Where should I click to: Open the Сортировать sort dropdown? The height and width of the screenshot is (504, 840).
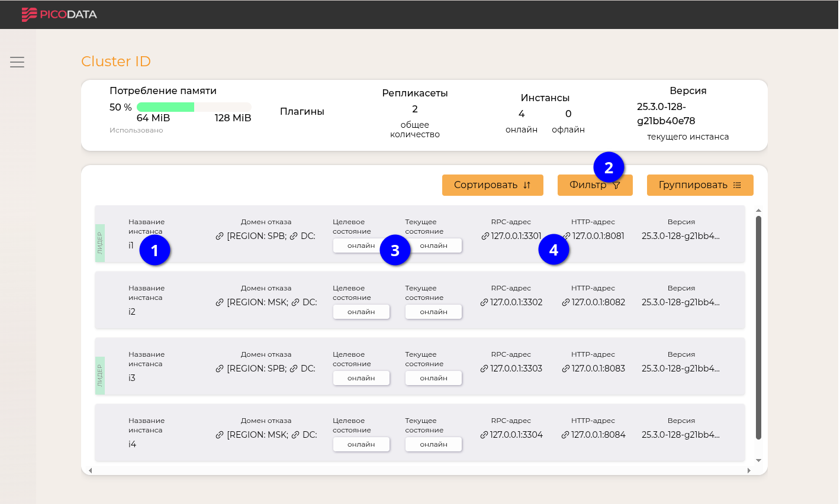click(492, 185)
